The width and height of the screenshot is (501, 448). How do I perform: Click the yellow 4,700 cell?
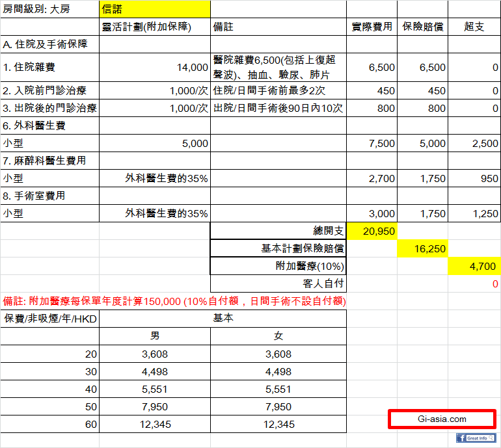[474, 266]
